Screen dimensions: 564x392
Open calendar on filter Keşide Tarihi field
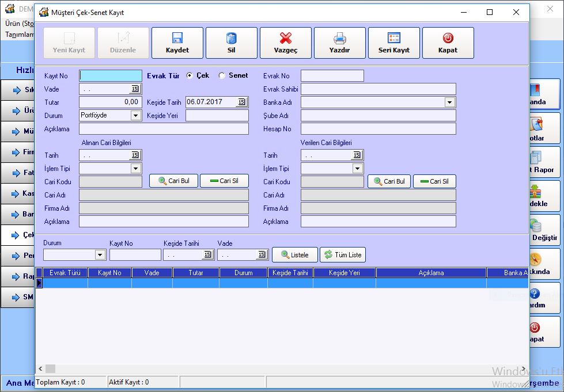[x=207, y=255]
